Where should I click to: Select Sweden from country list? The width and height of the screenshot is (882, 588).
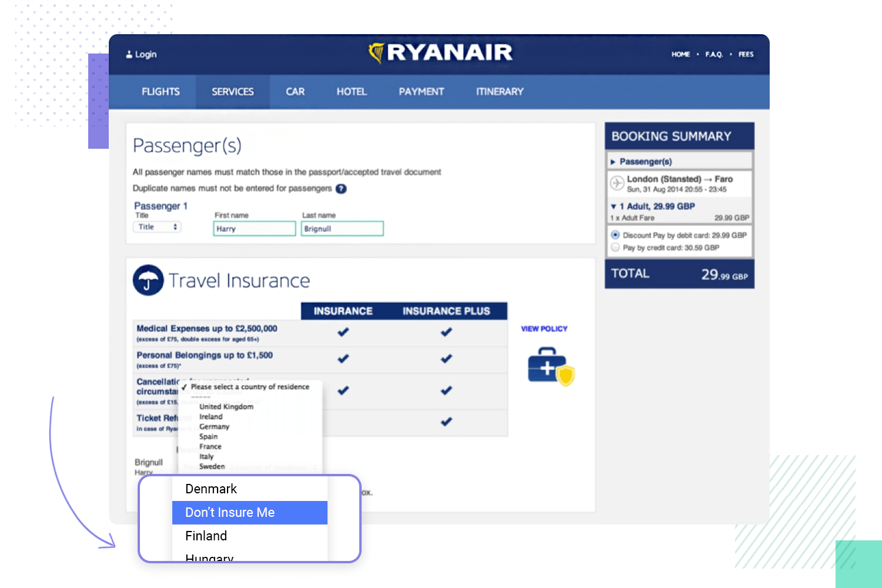pos(212,466)
